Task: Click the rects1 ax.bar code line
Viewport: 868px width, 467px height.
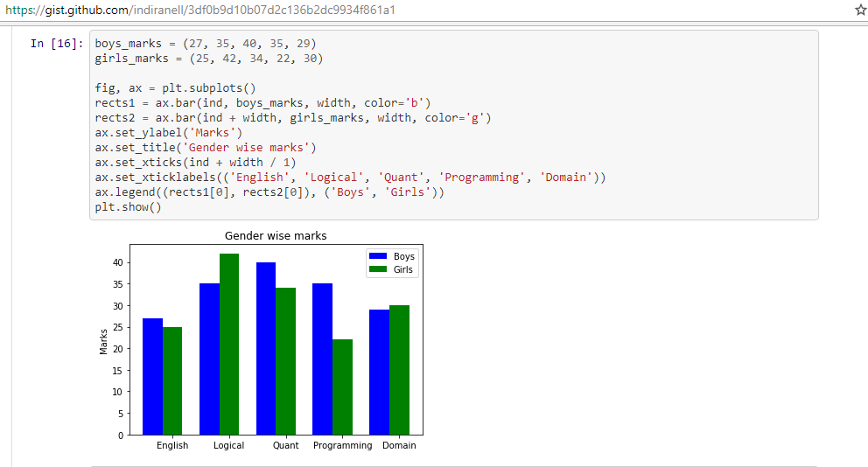Action: pyautogui.click(x=262, y=103)
